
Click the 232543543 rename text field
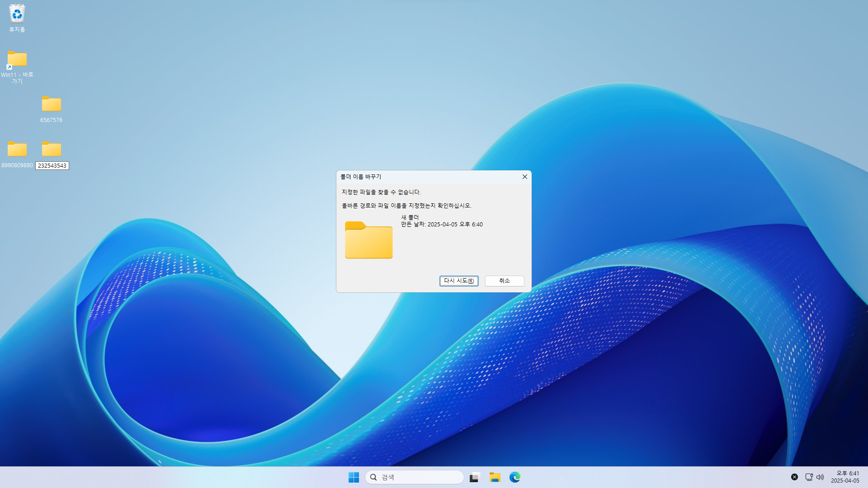52,166
